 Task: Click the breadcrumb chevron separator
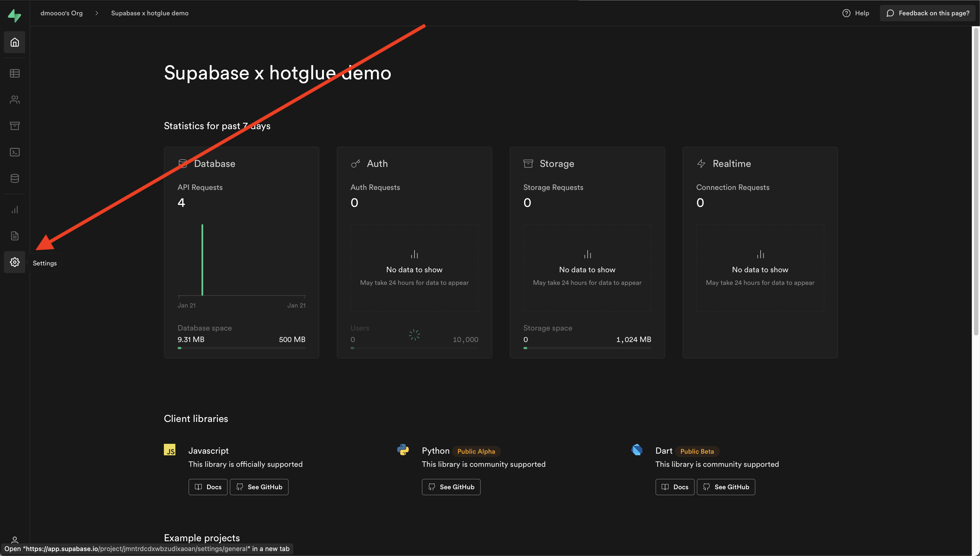[97, 13]
